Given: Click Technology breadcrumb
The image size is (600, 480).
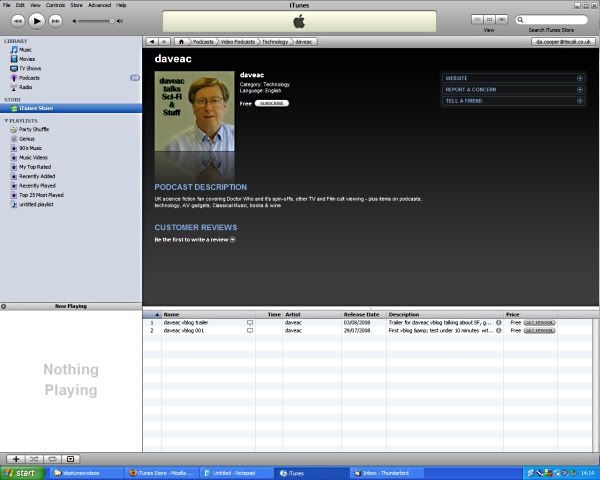Looking at the screenshot, I should (x=275, y=42).
